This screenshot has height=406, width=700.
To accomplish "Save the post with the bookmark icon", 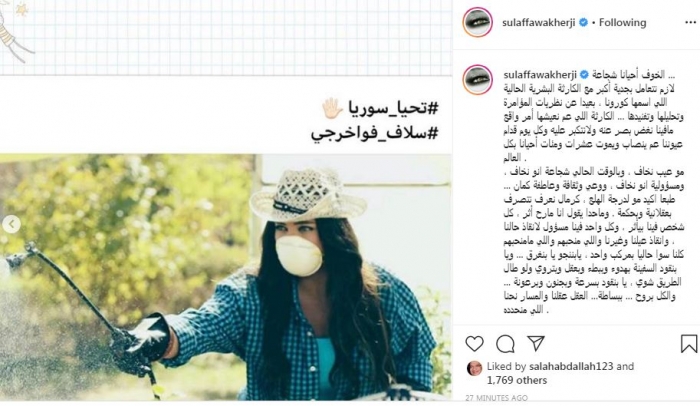I will coord(689,343).
